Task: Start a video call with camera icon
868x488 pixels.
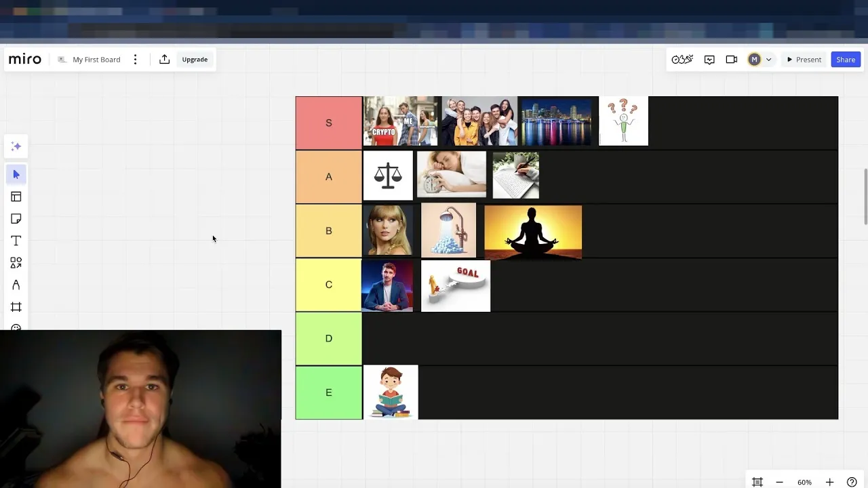Action: point(732,60)
